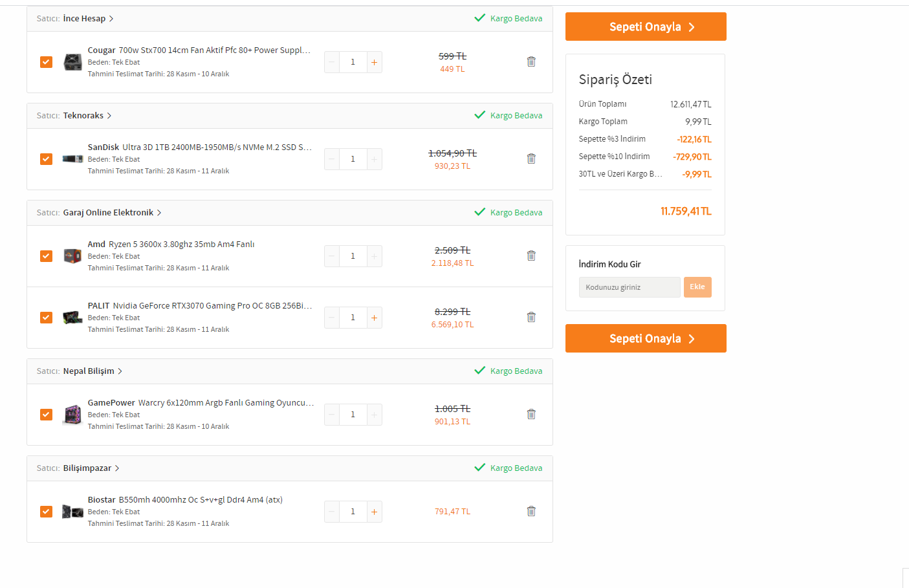909x588 pixels.
Task: Deselect the SanDisk Ultra 3D checkbox
Action: tap(46, 159)
